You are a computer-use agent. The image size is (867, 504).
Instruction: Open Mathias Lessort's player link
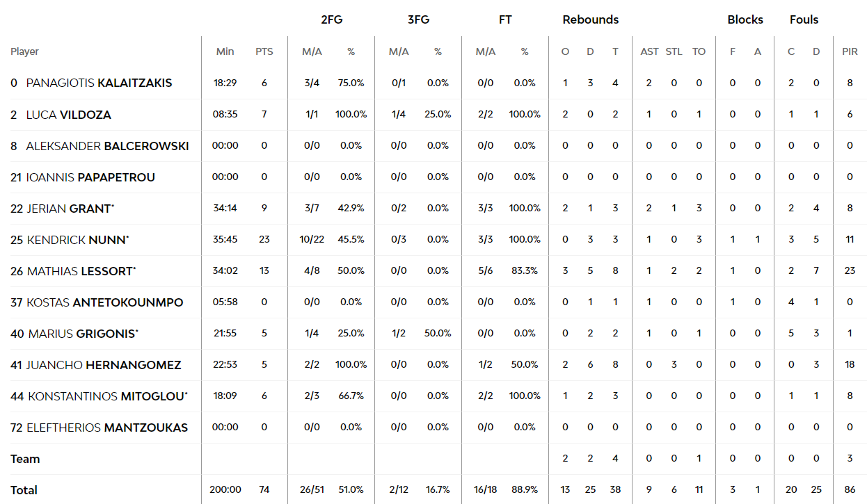(x=79, y=271)
